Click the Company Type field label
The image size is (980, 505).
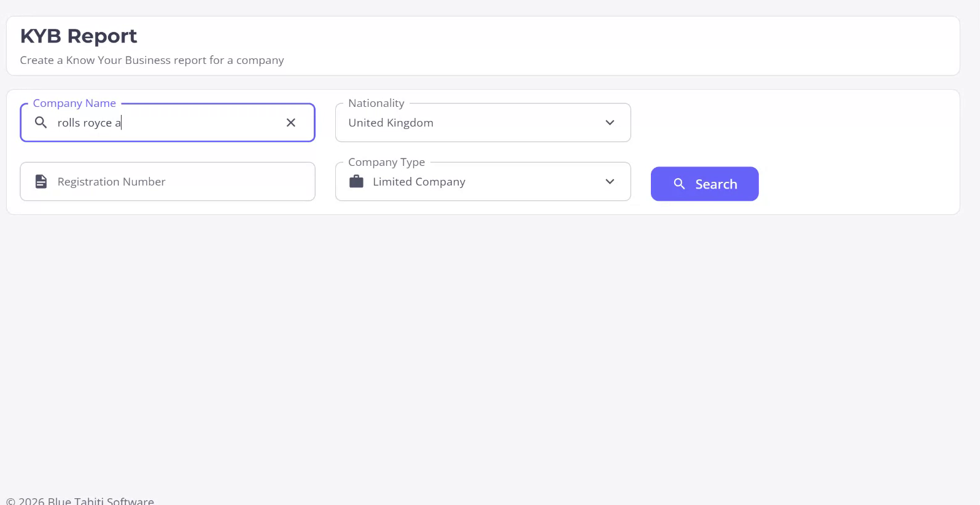pos(386,162)
